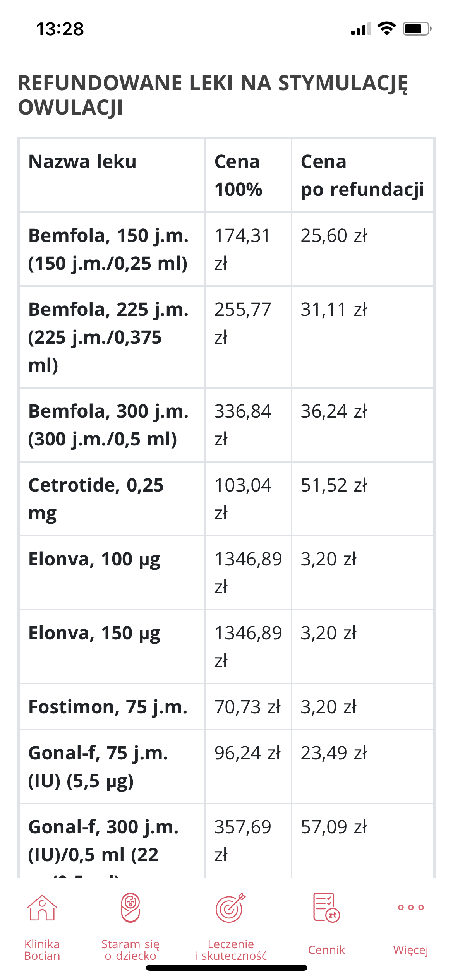Tap the Leczenie i skuteczność label
The width and height of the screenshot is (453, 980).
(x=230, y=950)
